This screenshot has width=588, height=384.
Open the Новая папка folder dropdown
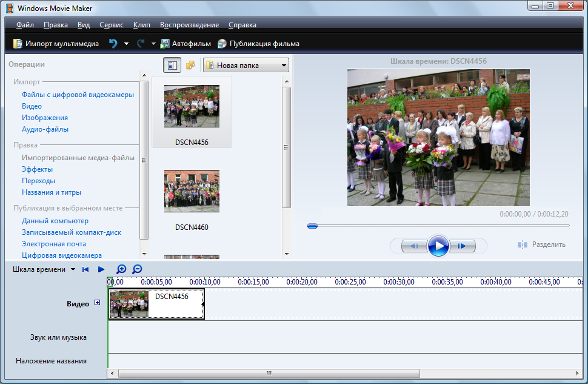[x=245, y=65]
